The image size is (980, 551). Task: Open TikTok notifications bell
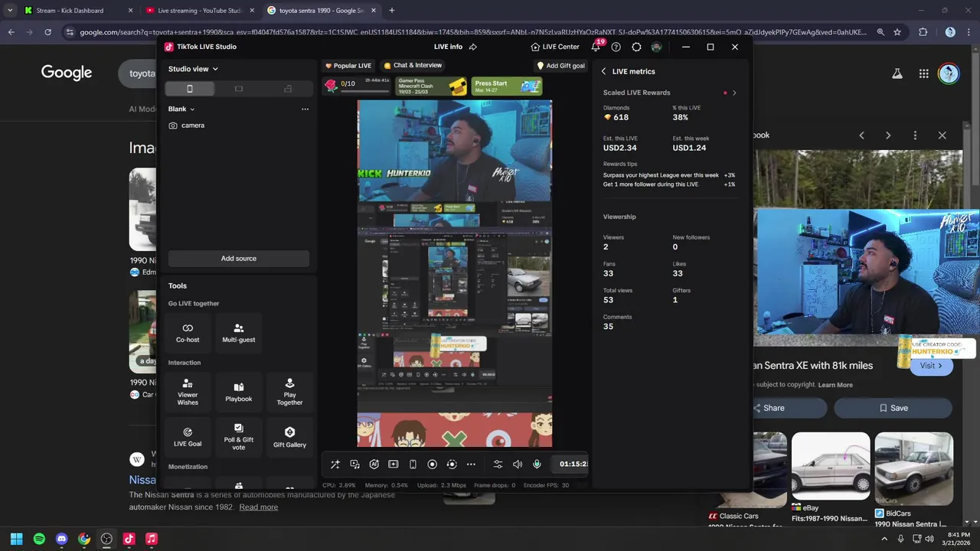(x=596, y=47)
